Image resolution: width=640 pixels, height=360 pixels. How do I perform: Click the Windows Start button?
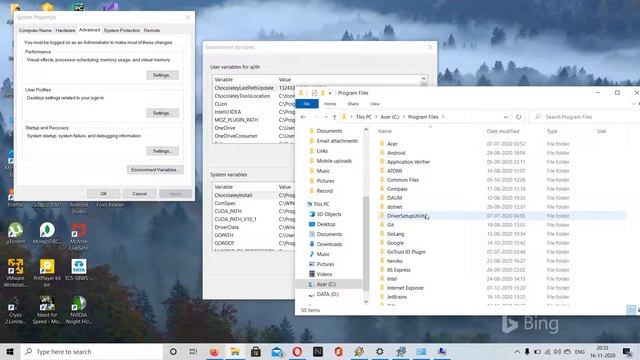[x=10, y=351]
